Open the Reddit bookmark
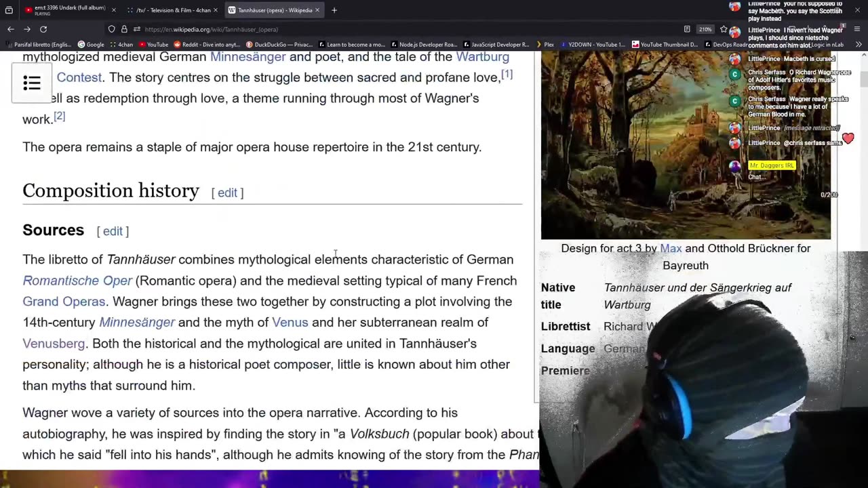 tap(207, 45)
